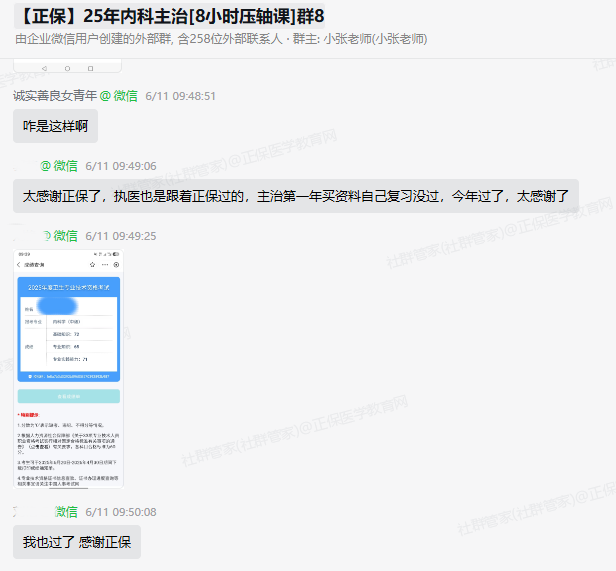
Task: Click the Android back triangle in the top cropped image
Action: [42, 68]
